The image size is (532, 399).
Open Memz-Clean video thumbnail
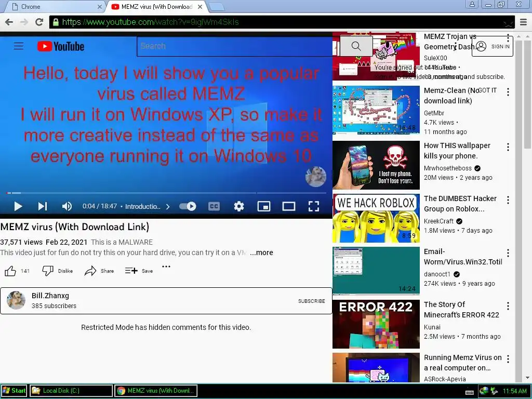click(376, 110)
